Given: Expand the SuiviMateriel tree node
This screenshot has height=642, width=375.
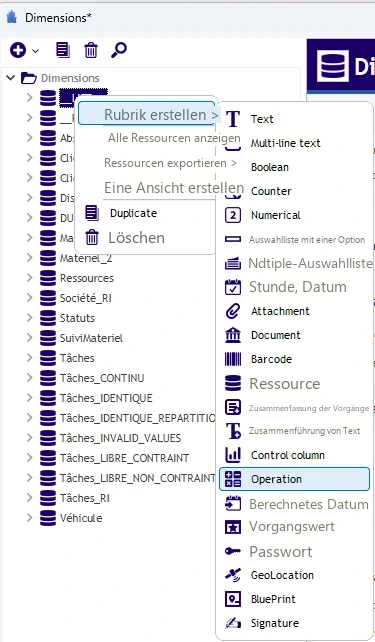Looking at the screenshot, I should (29, 338).
